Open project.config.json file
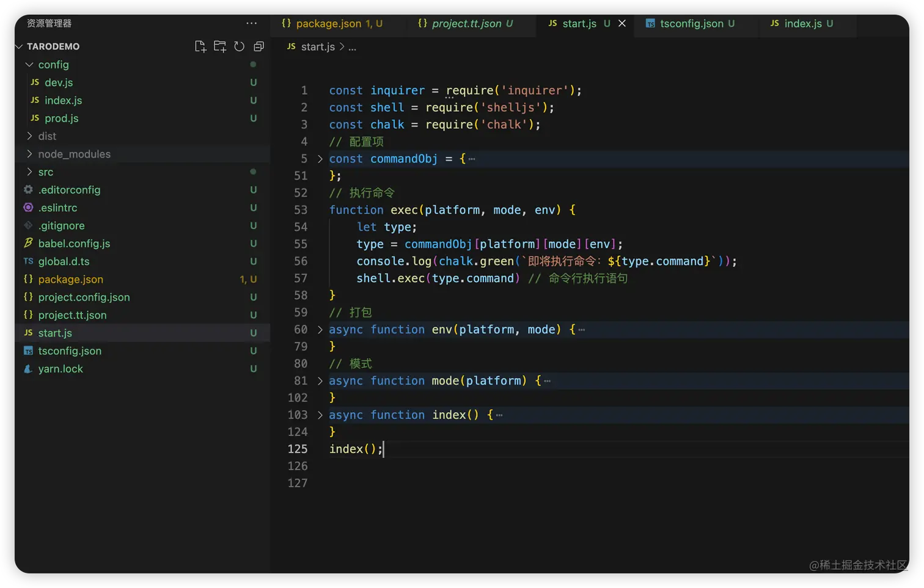 142,297
